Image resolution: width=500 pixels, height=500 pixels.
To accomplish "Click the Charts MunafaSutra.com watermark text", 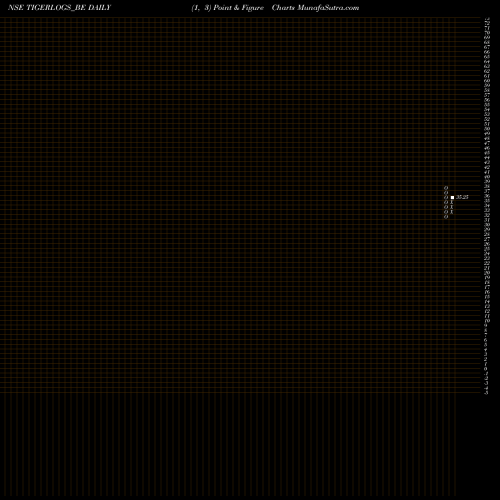I will [315, 8].
